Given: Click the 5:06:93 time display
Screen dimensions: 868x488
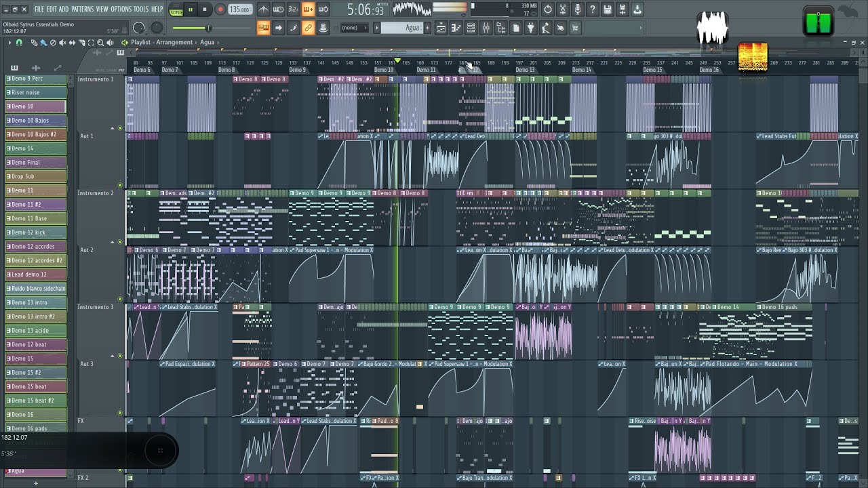Looking at the screenshot, I should click(366, 10).
